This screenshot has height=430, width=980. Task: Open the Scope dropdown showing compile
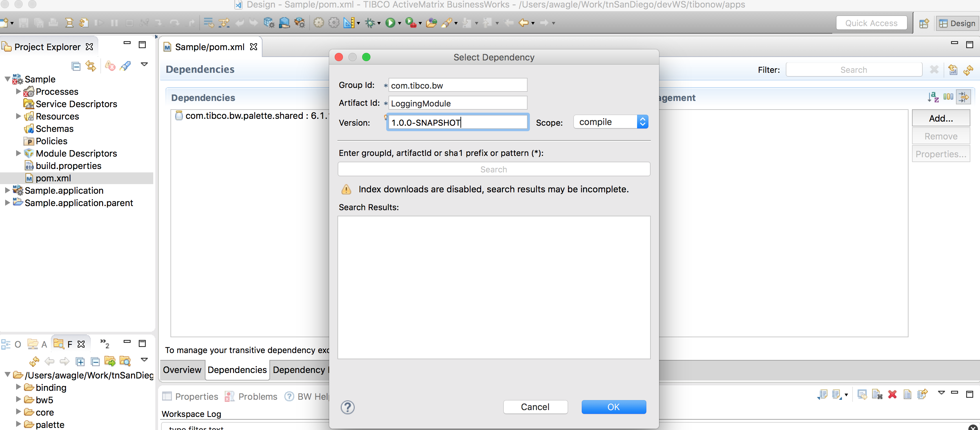611,122
